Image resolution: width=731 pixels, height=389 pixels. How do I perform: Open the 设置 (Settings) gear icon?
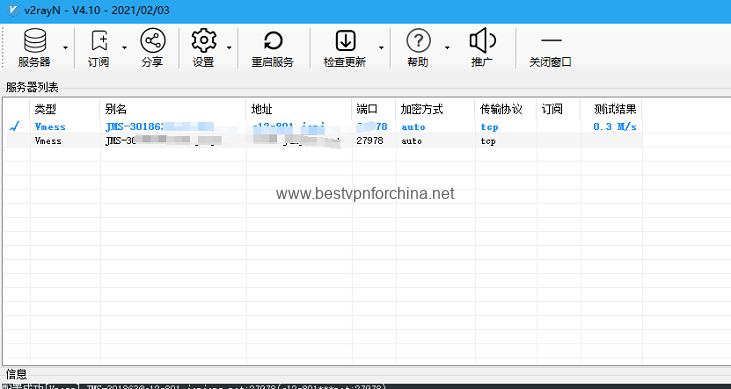pyautogui.click(x=204, y=41)
